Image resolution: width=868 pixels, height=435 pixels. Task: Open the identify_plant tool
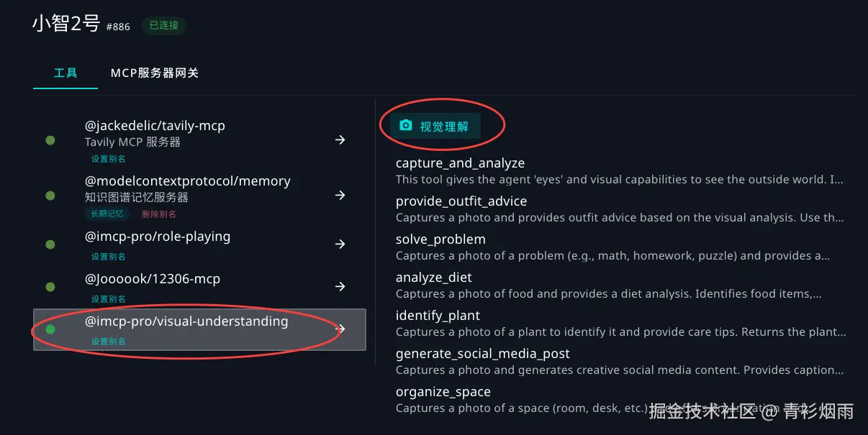(438, 316)
